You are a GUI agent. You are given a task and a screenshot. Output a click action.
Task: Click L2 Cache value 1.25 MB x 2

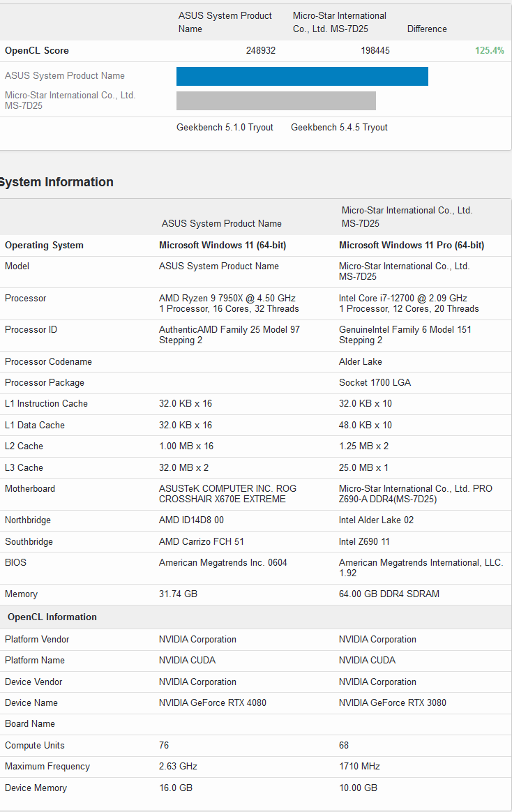point(364,446)
